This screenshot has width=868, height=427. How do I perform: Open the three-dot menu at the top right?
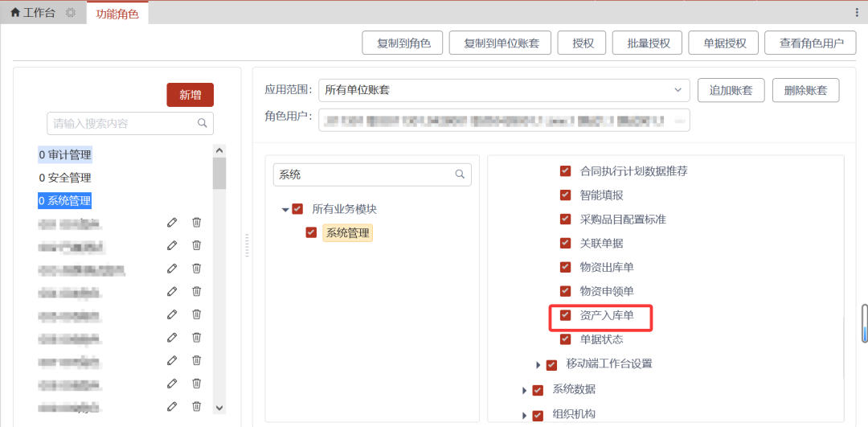tap(857, 13)
